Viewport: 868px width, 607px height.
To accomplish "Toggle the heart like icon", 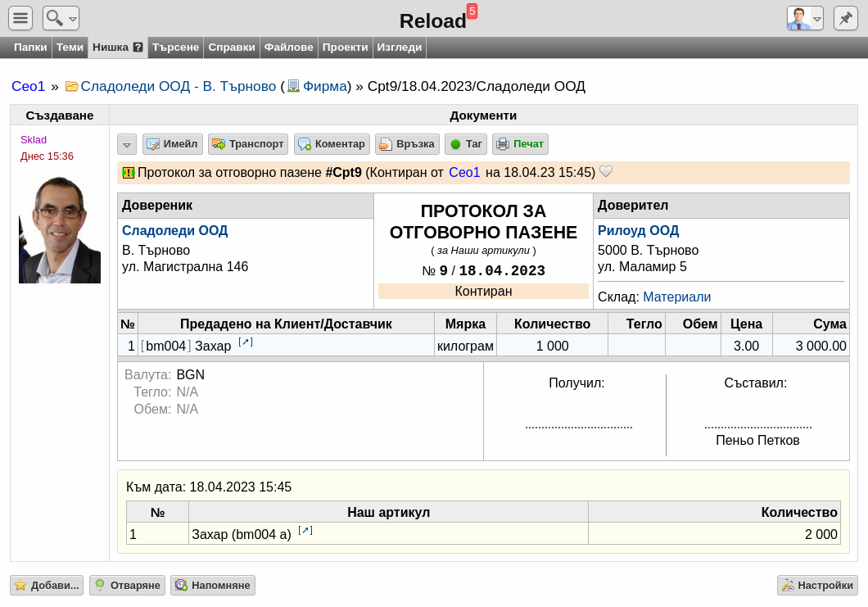I will 606,172.
